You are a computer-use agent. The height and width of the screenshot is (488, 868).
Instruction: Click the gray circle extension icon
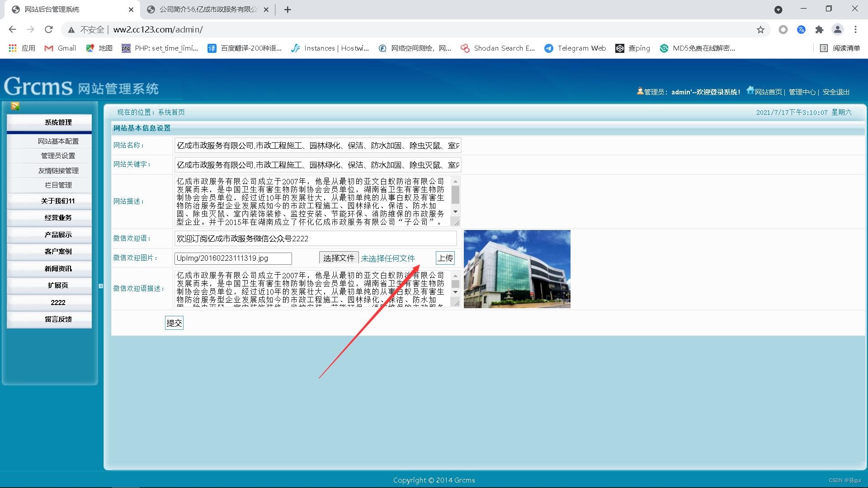pyautogui.click(x=783, y=29)
